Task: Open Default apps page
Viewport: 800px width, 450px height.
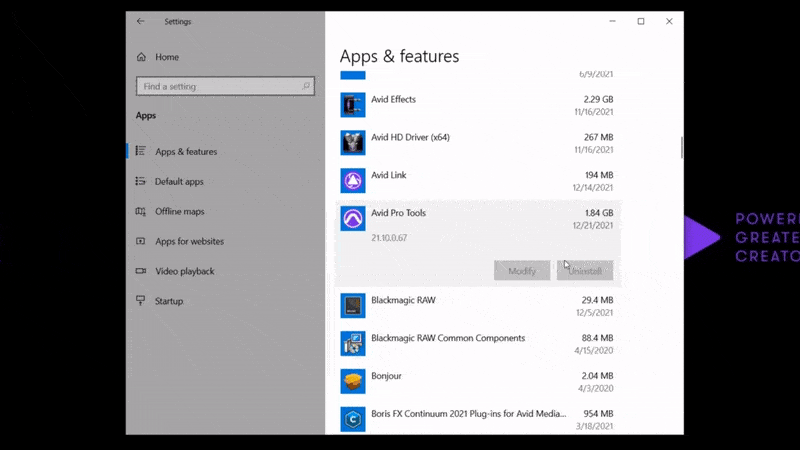Action: point(179,182)
